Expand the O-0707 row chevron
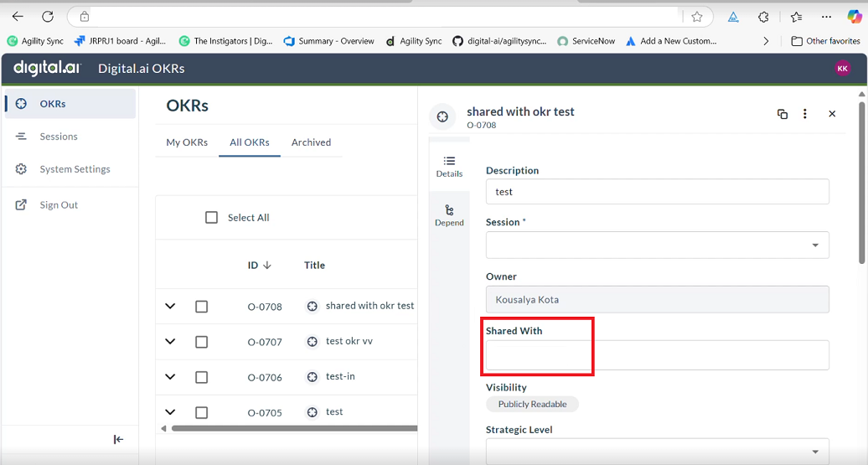The width and height of the screenshot is (868, 465). pos(171,341)
